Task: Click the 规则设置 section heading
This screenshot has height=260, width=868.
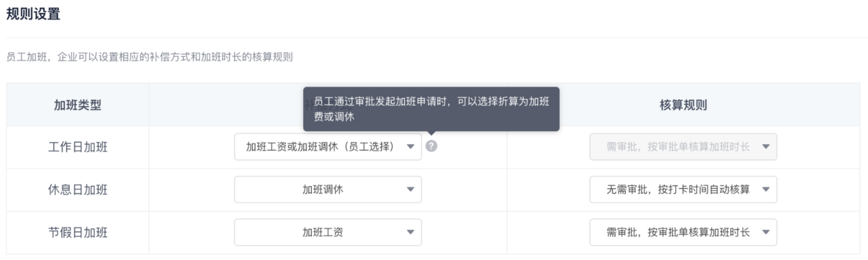Action: (33, 14)
